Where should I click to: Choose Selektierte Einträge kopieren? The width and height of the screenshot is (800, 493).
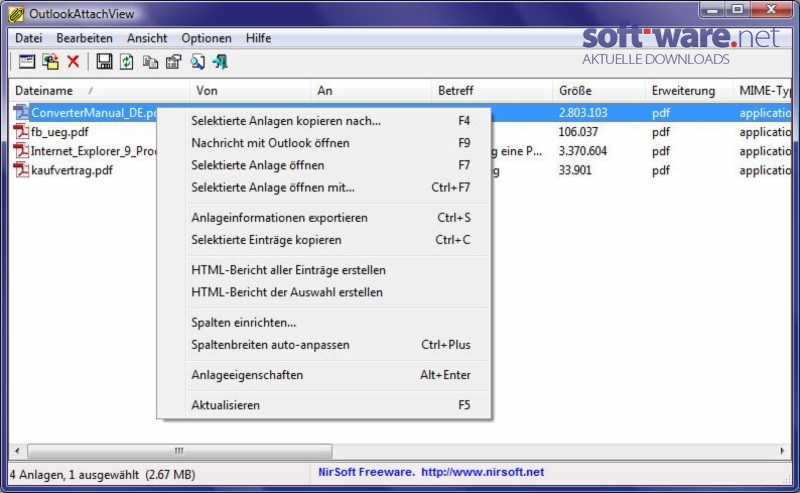[x=324, y=240]
